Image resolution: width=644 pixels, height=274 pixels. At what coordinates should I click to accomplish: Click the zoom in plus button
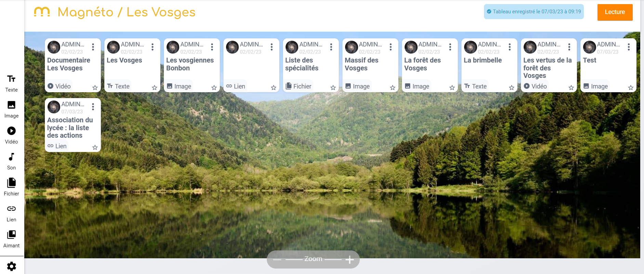pos(350,260)
